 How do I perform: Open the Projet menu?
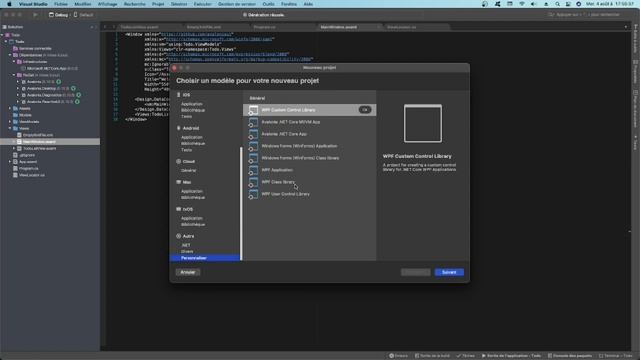pos(158,4)
